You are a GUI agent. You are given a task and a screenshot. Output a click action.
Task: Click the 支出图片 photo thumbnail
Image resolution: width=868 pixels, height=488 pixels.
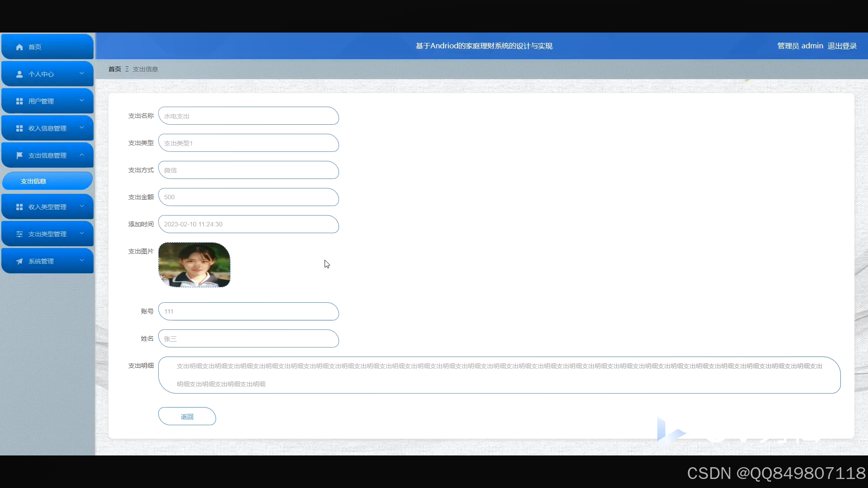pos(194,265)
